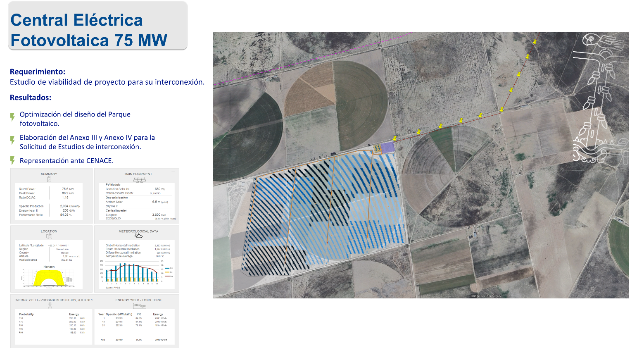Click the 'ENERGY YIELD - LONG TERM' heading

pyautogui.click(x=138, y=300)
